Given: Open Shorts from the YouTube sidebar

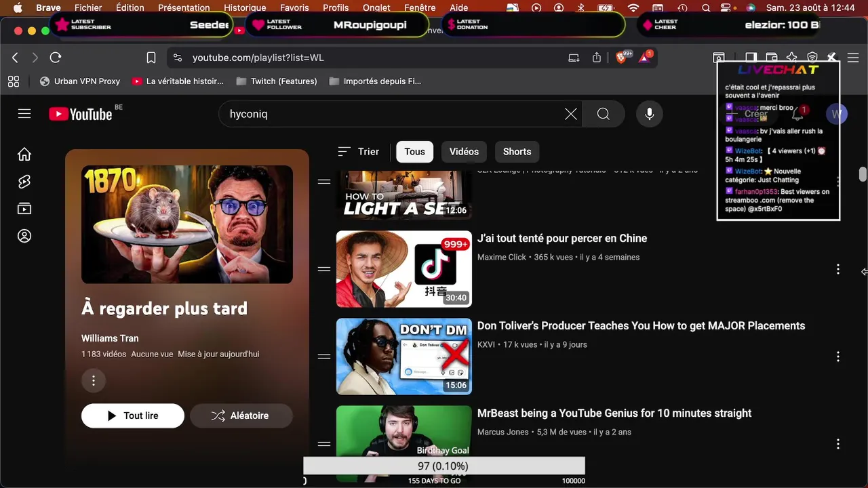Looking at the screenshot, I should tap(24, 182).
